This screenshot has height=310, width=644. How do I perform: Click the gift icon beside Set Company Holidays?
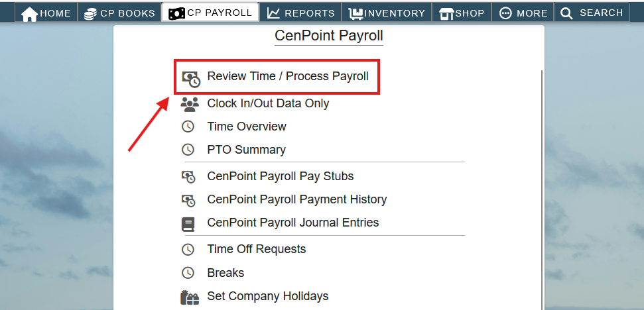[x=189, y=297]
